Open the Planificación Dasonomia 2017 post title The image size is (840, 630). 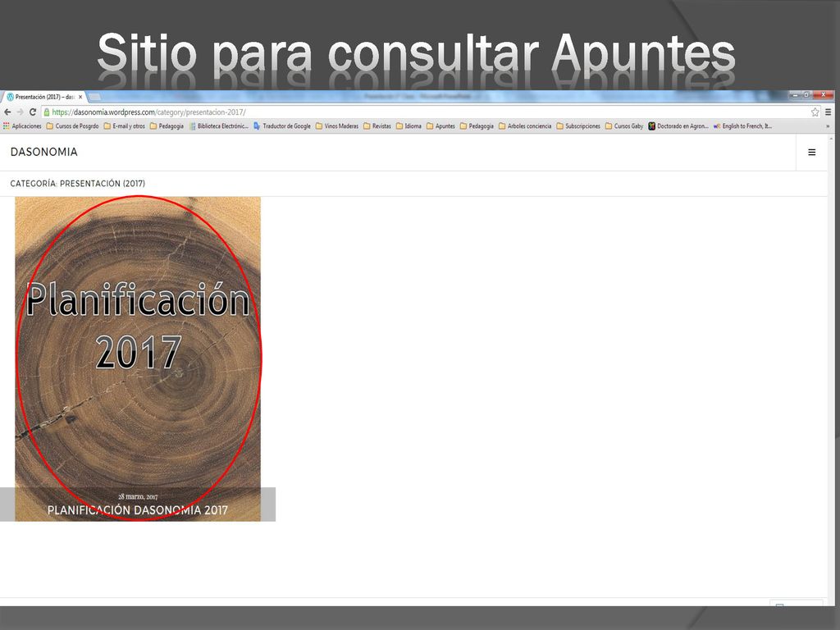138,510
